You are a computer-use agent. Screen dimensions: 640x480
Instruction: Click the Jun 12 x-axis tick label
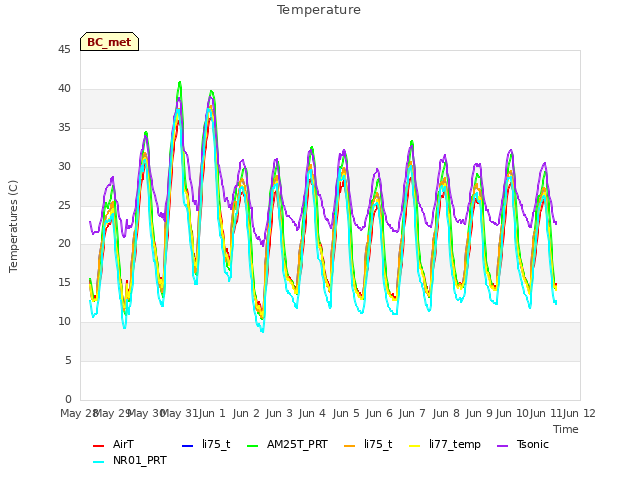click(579, 413)
